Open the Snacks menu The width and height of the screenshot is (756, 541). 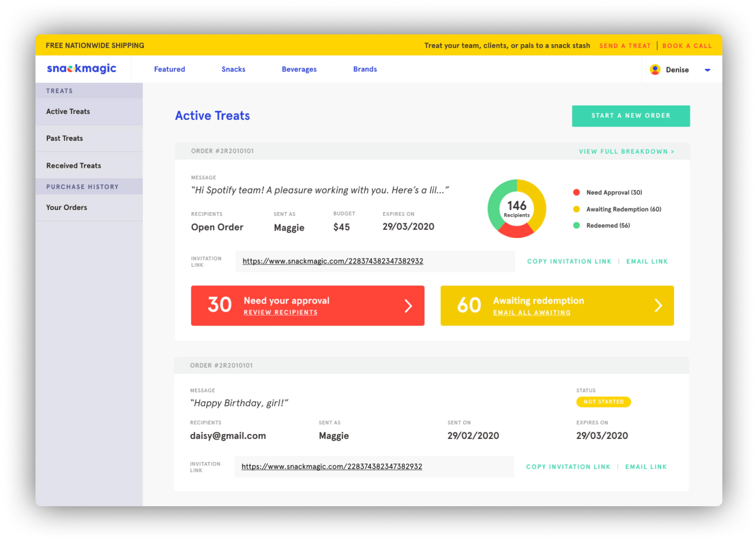pyautogui.click(x=234, y=69)
